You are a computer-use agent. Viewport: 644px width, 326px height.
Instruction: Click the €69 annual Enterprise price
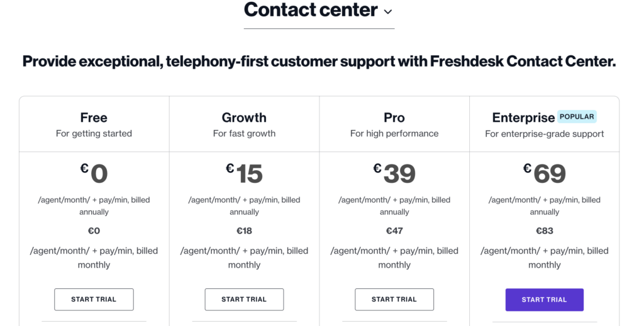coord(545,173)
